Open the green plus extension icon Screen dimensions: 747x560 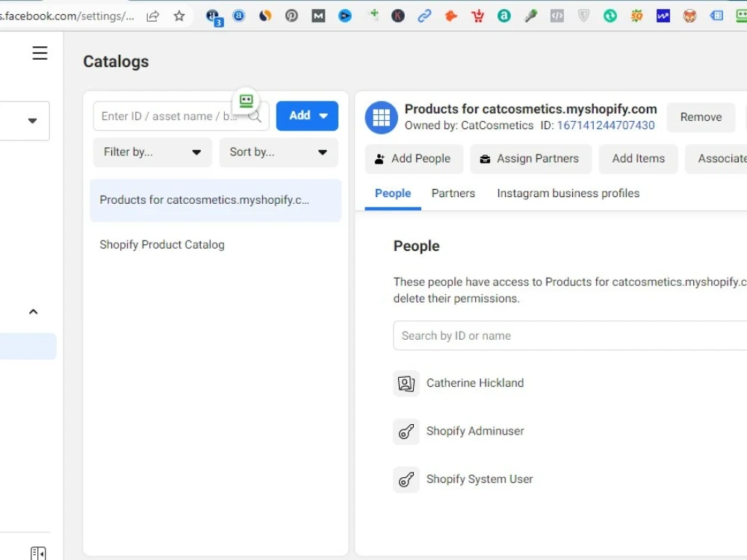[373, 15]
